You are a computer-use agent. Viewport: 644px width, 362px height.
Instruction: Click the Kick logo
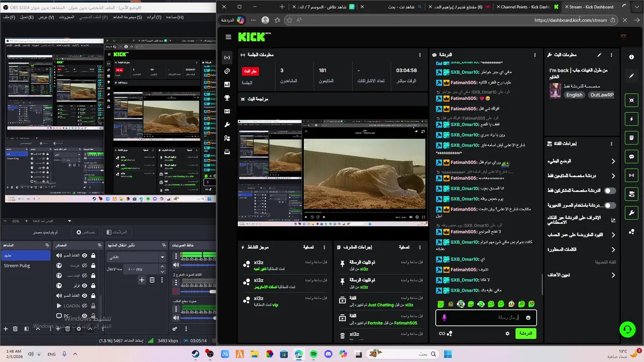(254, 37)
